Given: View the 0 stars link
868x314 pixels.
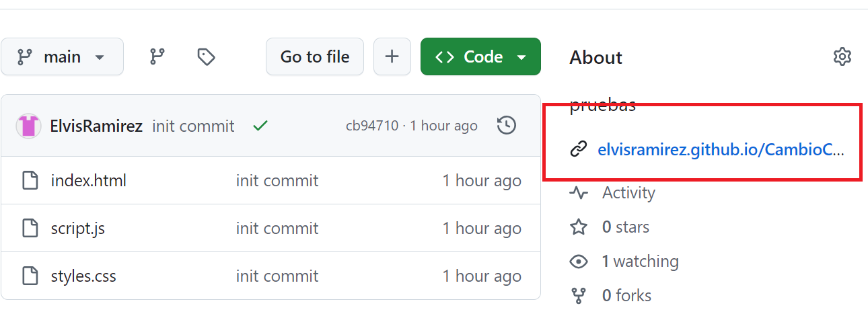Looking at the screenshot, I should pyautogui.click(x=625, y=227).
